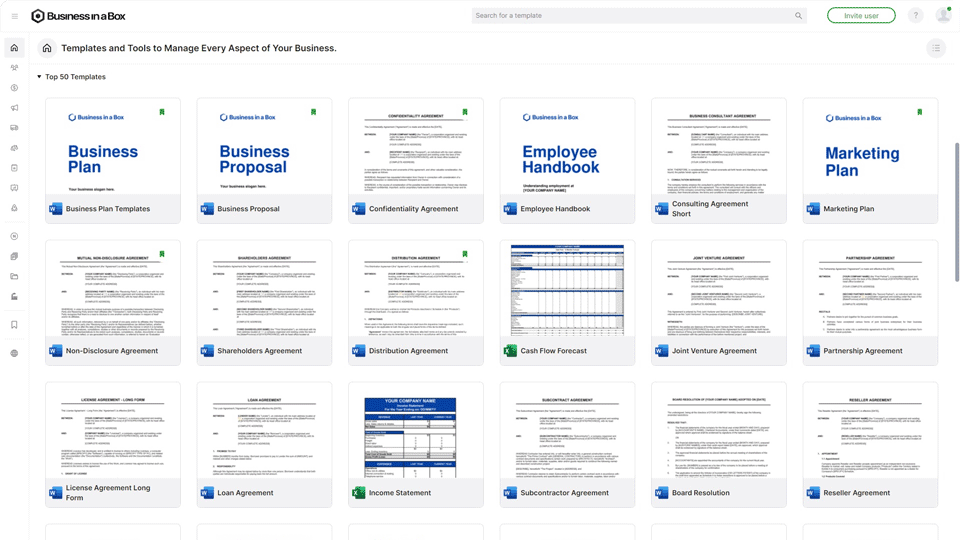Open the stacked documents sidebar icon
Image resolution: width=960 pixels, height=540 pixels.
click(x=14, y=257)
